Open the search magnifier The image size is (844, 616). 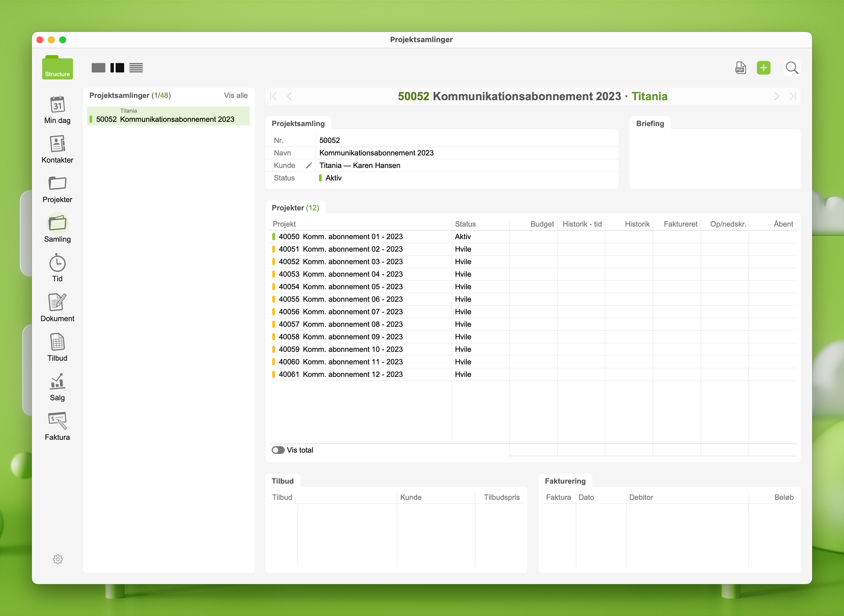pyautogui.click(x=791, y=68)
